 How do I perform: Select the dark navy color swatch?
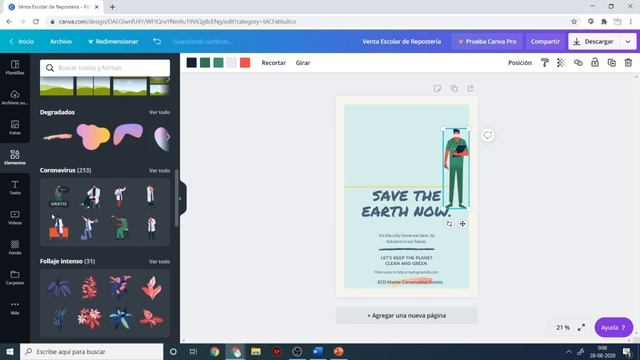[x=191, y=62]
